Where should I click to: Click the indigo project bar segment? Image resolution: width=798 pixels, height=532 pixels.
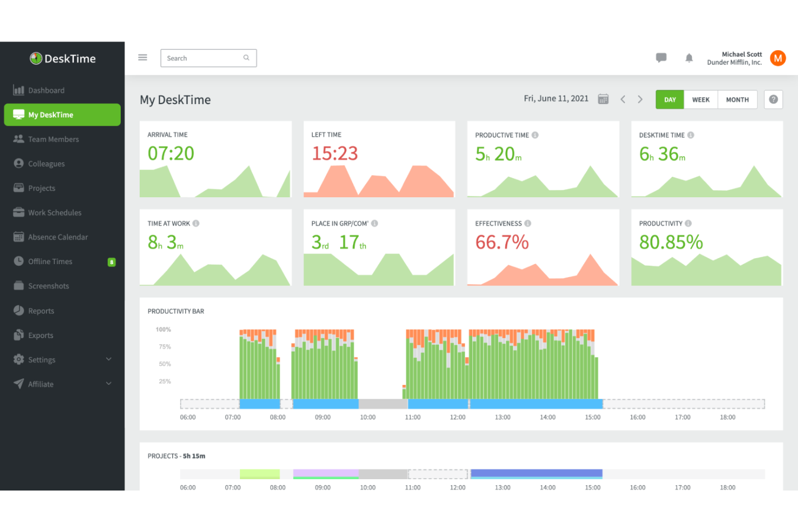click(536, 473)
